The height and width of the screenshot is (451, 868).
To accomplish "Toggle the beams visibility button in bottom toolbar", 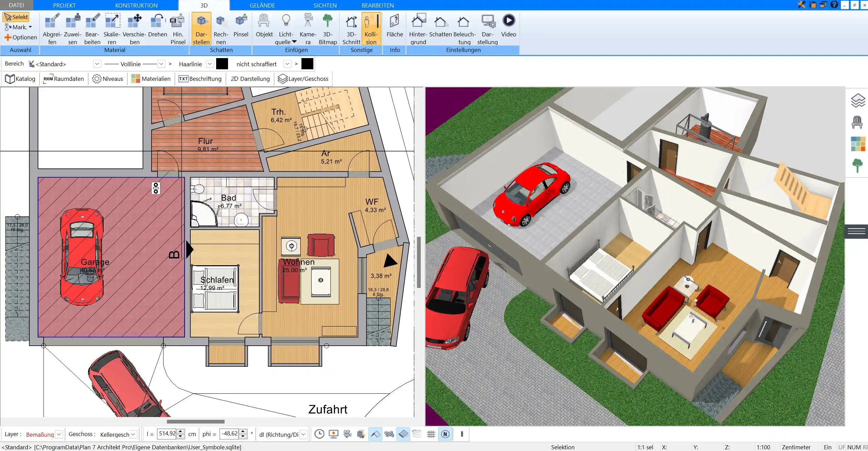I will click(x=389, y=434).
